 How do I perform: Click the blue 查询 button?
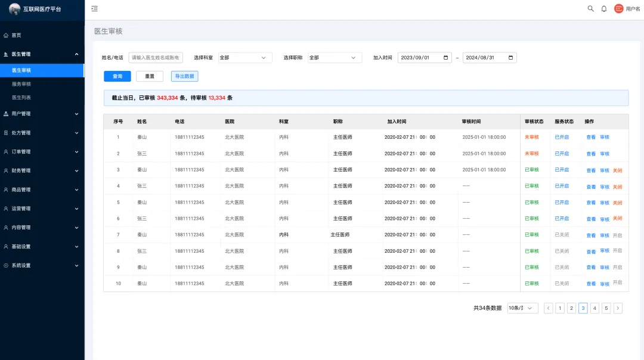[x=117, y=76]
